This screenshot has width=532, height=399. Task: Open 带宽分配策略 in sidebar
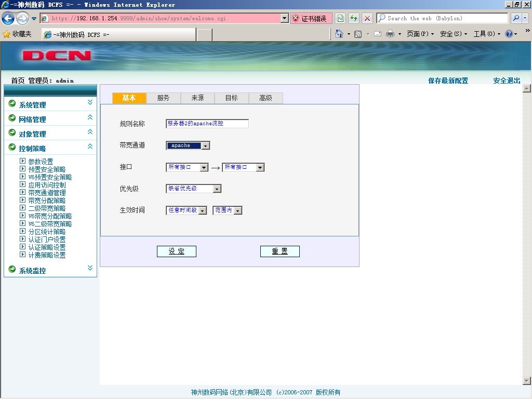pyautogui.click(x=47, y=201)
